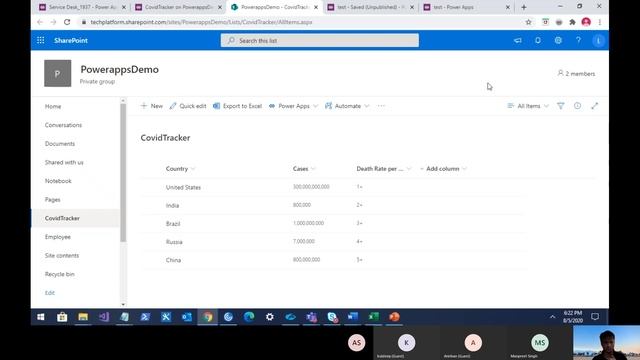Switch to test - Saved (Unpublished) tab
The height and width of the screenshot is (360, 640).
point(371,7)
